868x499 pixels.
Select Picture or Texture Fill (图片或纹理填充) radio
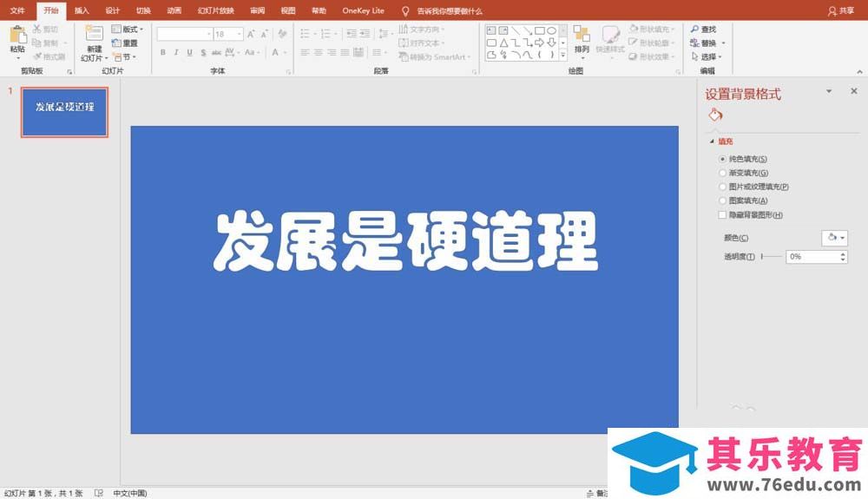tap(722, 187)
